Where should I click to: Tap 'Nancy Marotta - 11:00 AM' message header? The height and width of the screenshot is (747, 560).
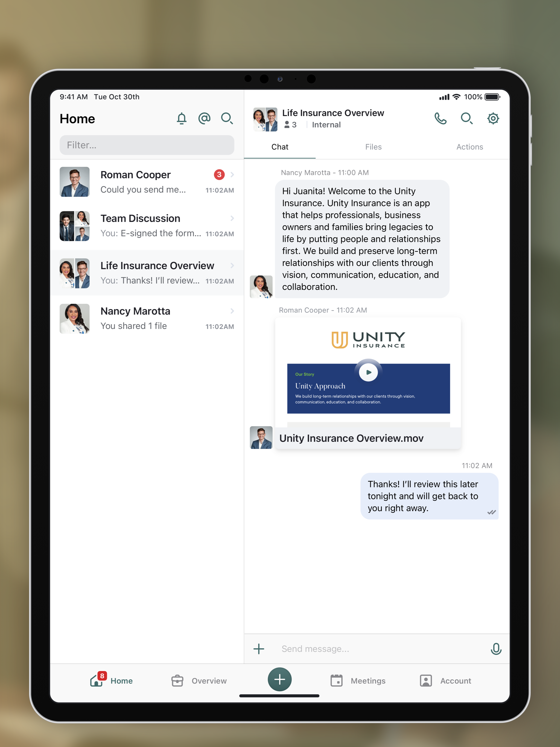[325, 173]
